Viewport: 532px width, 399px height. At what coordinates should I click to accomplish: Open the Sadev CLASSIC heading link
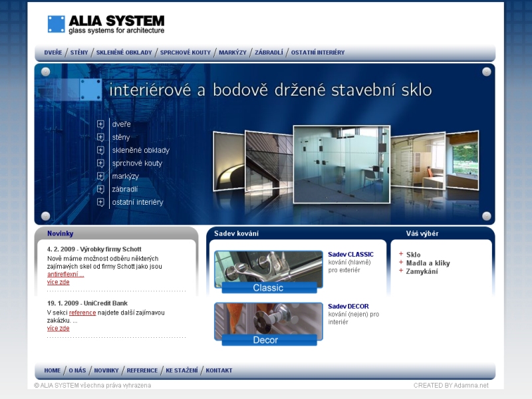[x=351, y=255]
